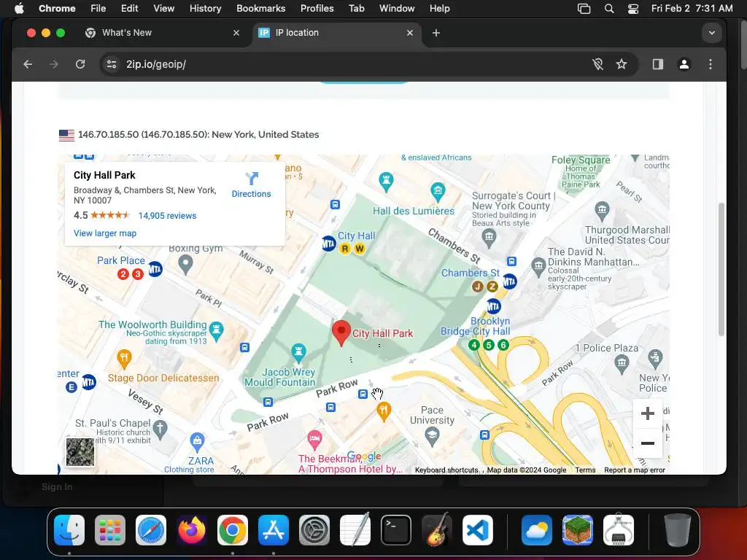Launch Minecraft from the Dock
This screenshot has width=747, height=560.
click(x=578, y=530)
